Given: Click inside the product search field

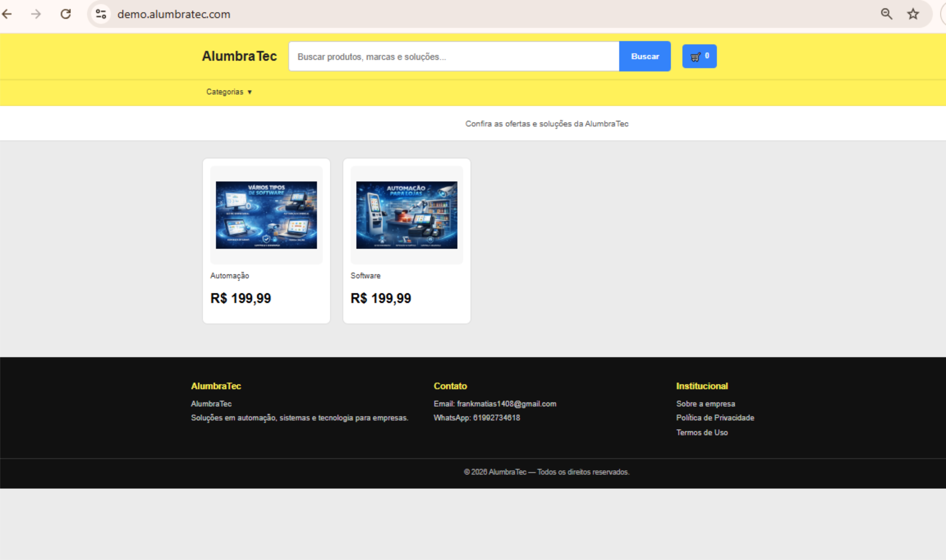Looking at the screenshot, I should click(453, 56).
